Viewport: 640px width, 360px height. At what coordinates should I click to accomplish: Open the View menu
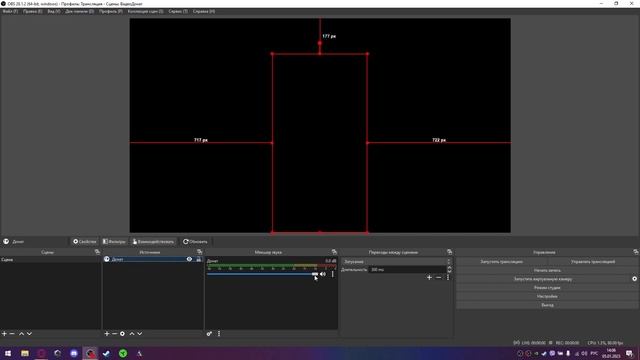[54, 11]
